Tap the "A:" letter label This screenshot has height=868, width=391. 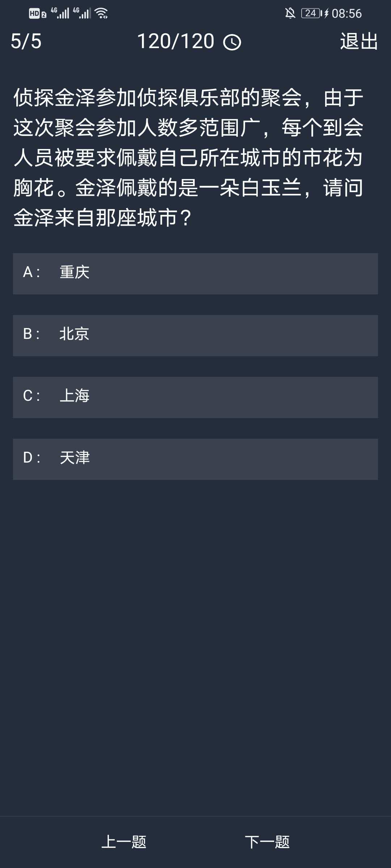31,272
